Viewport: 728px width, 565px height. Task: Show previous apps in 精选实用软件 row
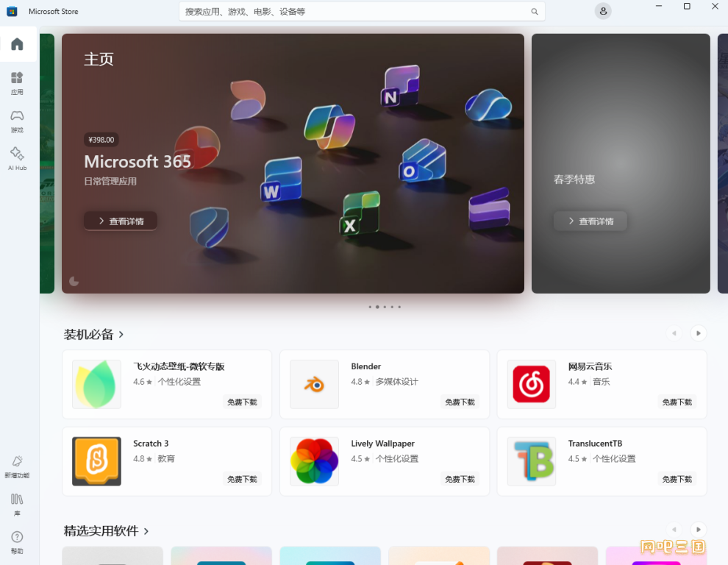point(674,529)
